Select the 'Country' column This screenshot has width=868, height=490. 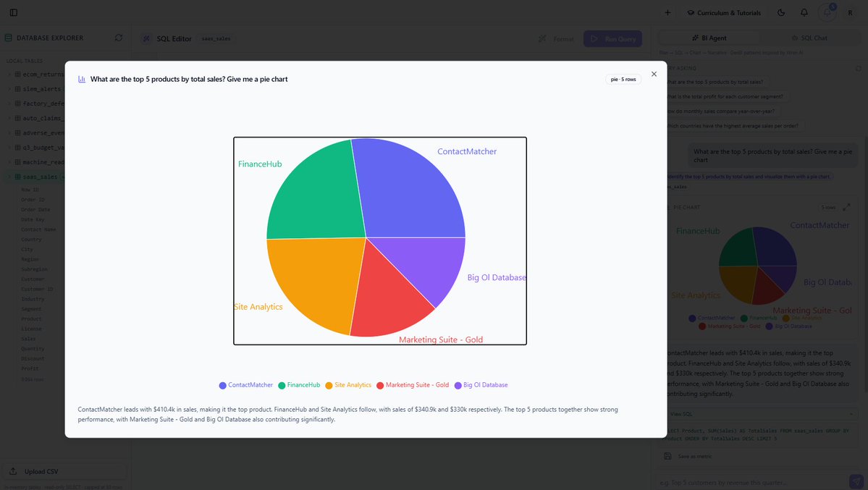[x=31, y=240]
